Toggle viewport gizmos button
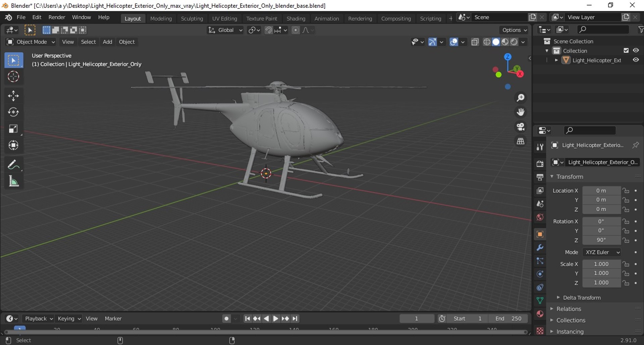This screenshot has height=345, width=644. pyautogui.click(x=432, y=42)
